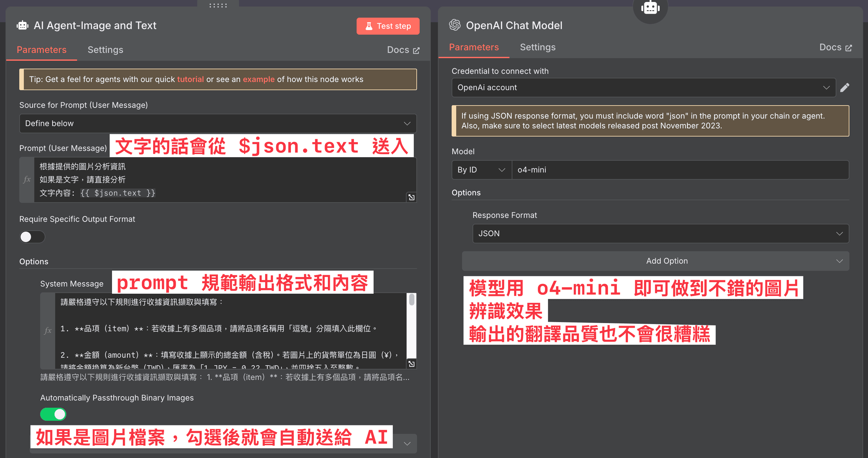
Task: Open the tutorial link in the tip
Action: [190, 79]
